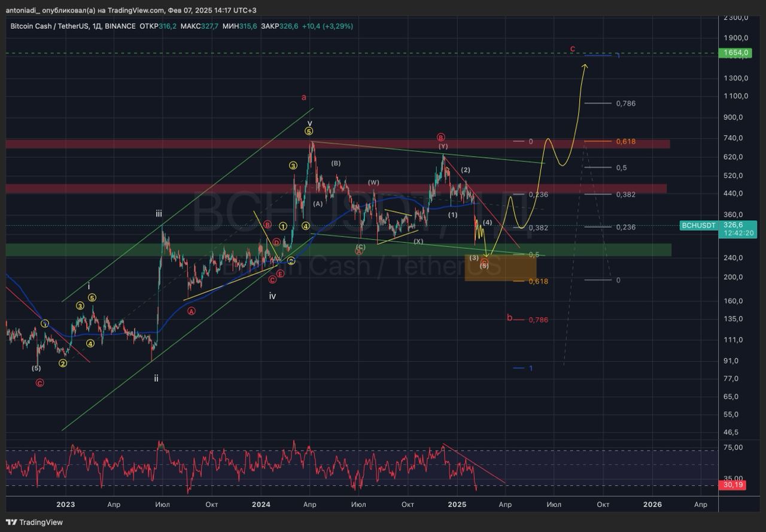Click the red 'b' wave label
Viewport: 766px width, 532px height.
pyautogui.click(x=510, y=318)
